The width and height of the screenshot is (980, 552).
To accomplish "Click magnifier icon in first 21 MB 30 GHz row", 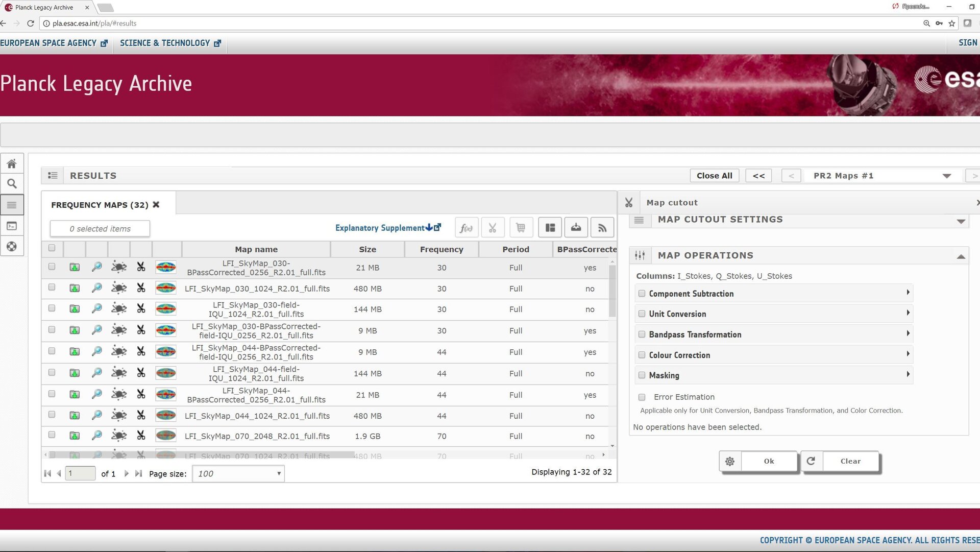I will 96,267.
